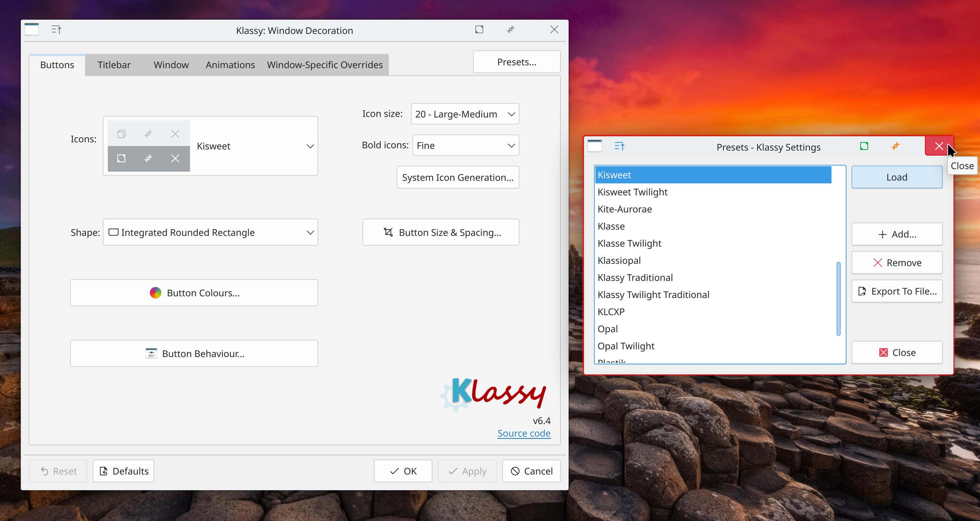980x521 pixels.
Task: Open the Icons style dropdown showing Kisweet
Action: (x=210, y=146)
